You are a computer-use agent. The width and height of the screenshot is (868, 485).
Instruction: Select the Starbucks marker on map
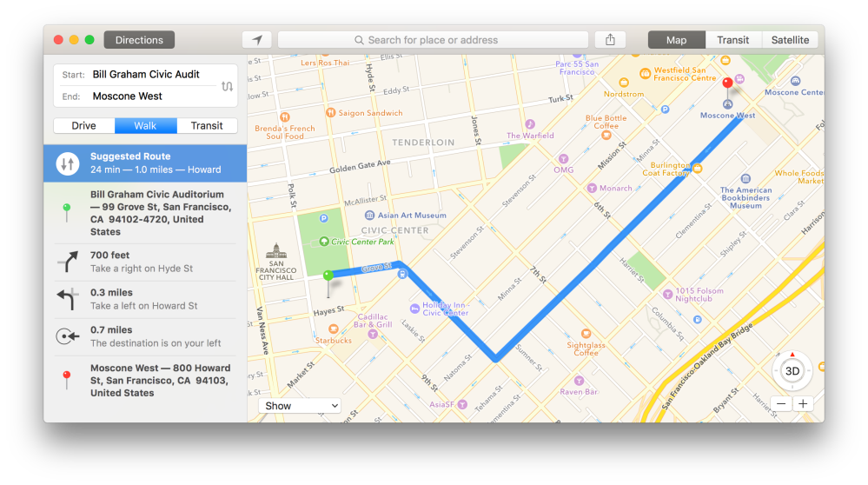pyautogui.click(x=321, y=329)
